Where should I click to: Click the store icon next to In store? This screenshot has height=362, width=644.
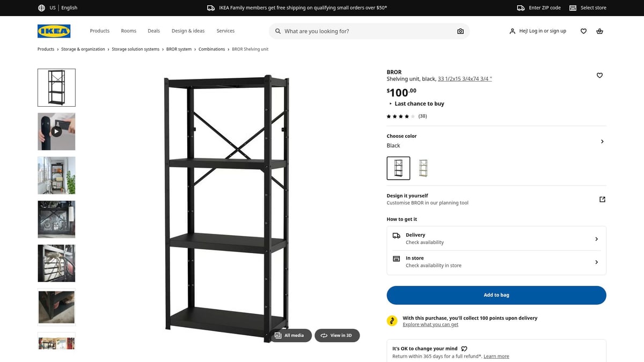397,258
